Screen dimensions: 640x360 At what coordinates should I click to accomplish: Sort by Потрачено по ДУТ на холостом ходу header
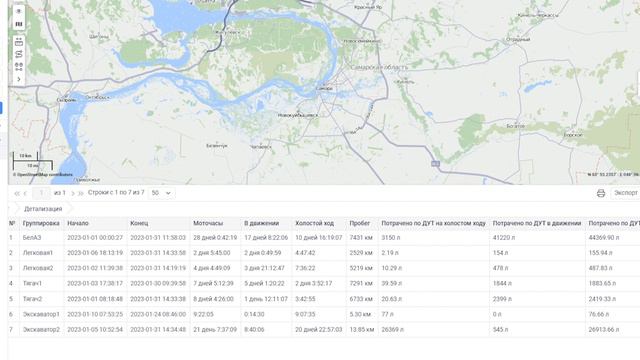pyautogui.click(x=433, y=223)
